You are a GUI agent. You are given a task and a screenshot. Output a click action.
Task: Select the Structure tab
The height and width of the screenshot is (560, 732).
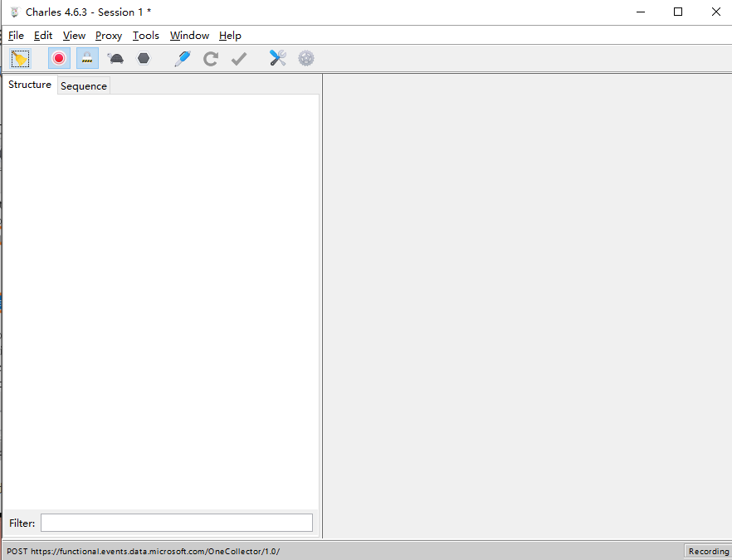30,85
